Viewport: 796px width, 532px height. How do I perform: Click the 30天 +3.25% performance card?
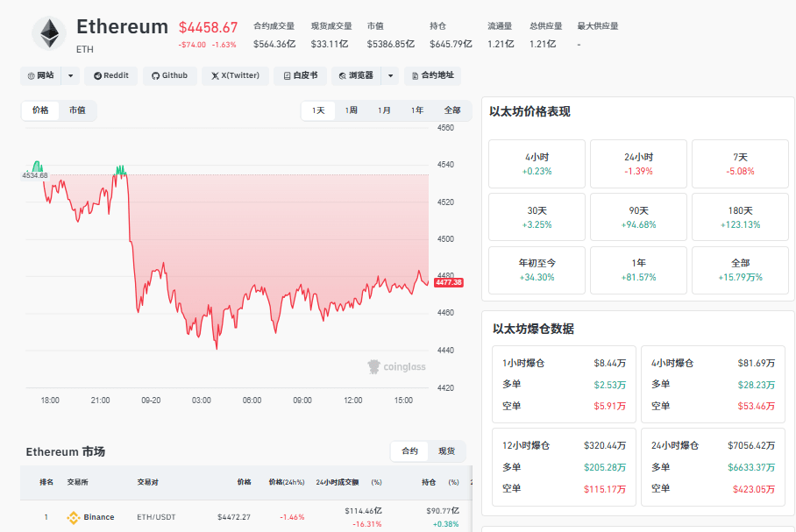[537, 217]
